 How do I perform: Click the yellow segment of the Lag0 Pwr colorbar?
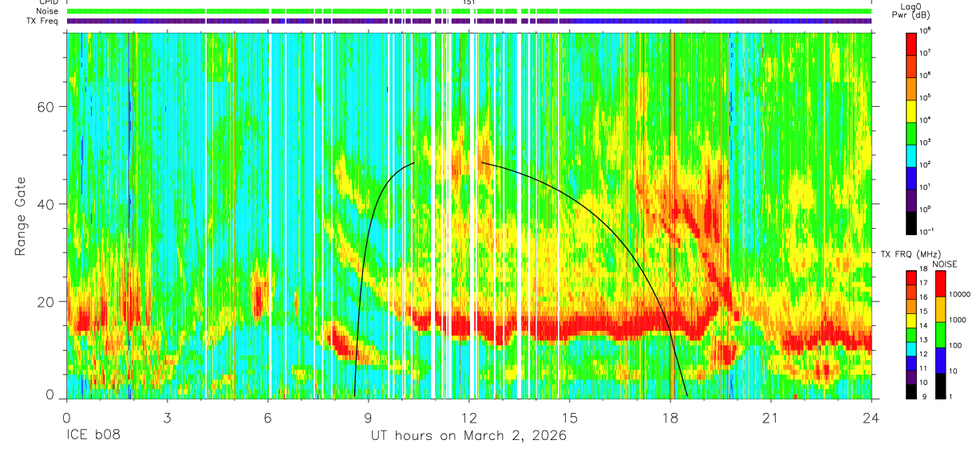coord(911,109)
